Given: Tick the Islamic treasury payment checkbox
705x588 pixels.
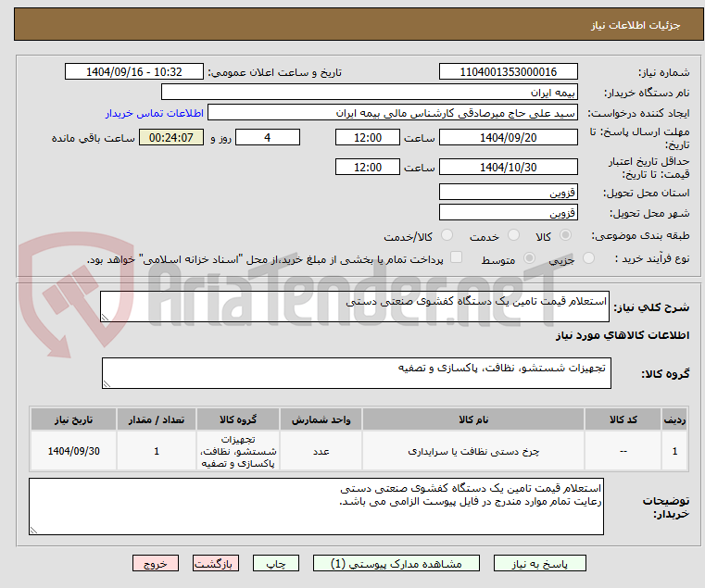Looking at the screenshot, I should 456,257.
